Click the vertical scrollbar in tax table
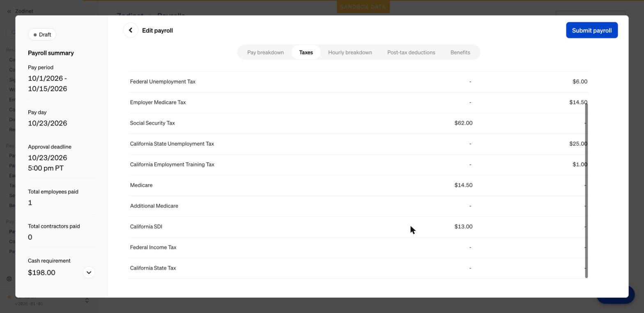The image size is (644, 313). [586, 191]
